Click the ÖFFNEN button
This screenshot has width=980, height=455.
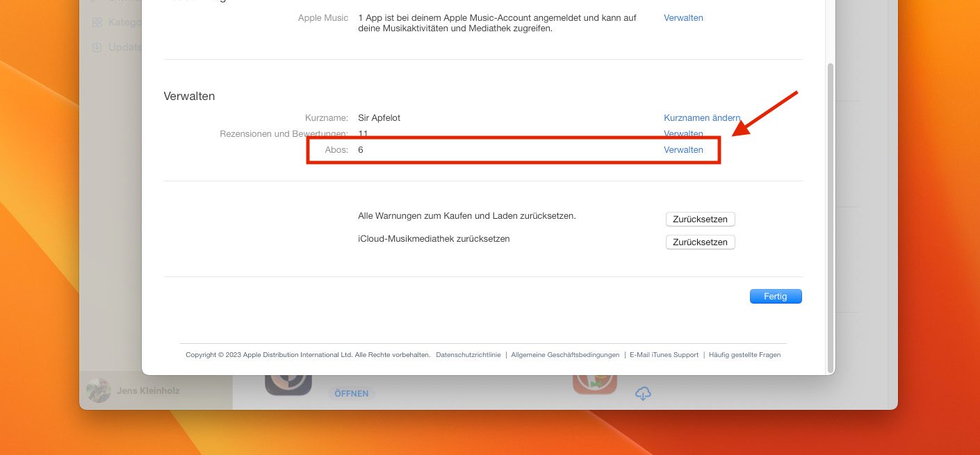[352, 394]
